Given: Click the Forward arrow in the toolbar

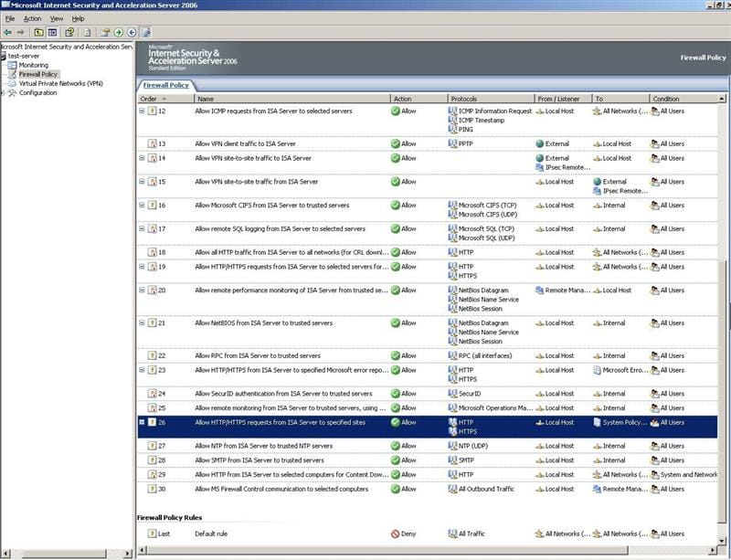Looking at the screenshot, I should pyautogui.click(x=20, y=32).
